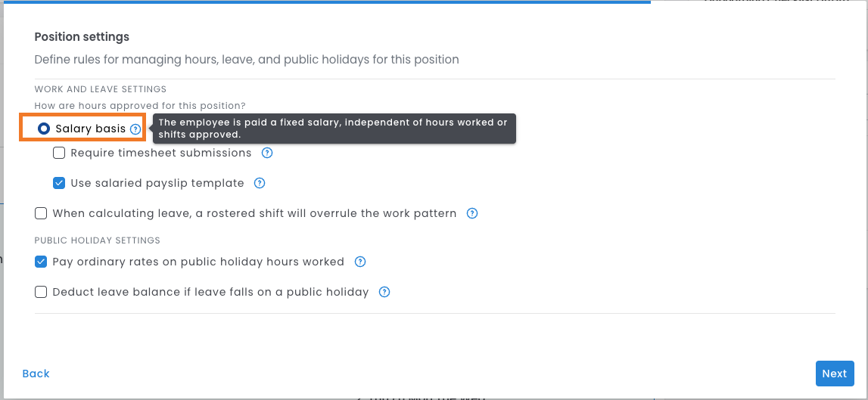Click help icon for rostered shift rule
The width and height of the screenshot is (868, 400).
tap(472, 213)
